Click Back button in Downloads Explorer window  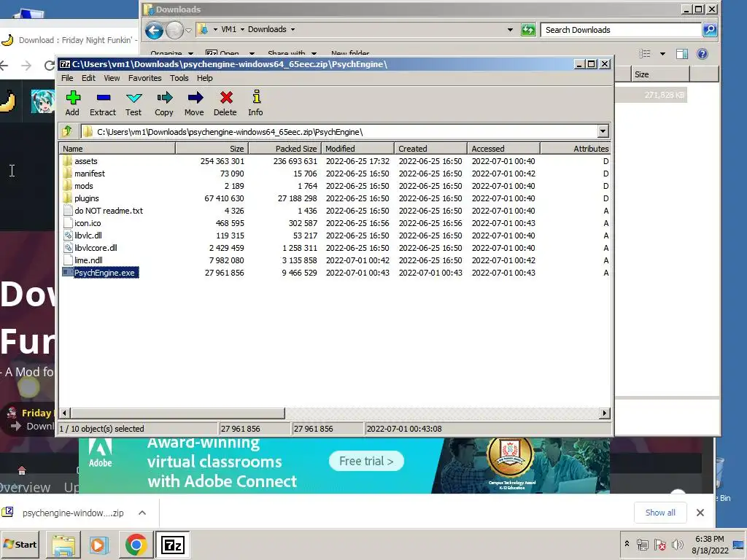tap(155, 31)
